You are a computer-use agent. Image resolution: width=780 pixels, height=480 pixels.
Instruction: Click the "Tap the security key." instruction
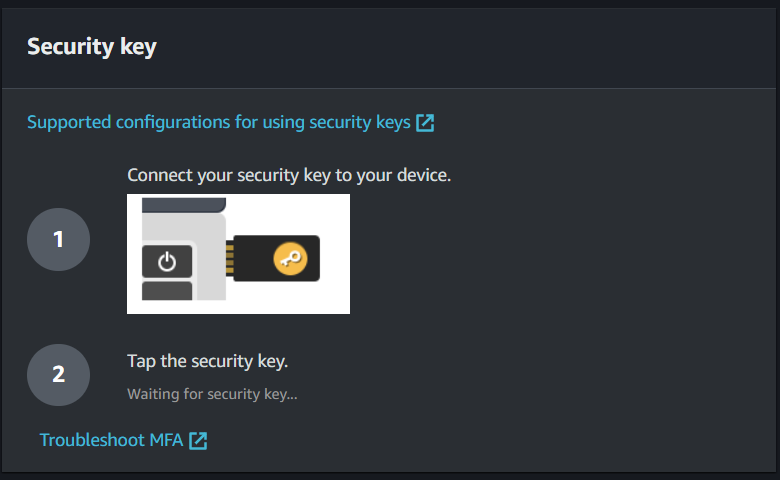click(207, 361)
